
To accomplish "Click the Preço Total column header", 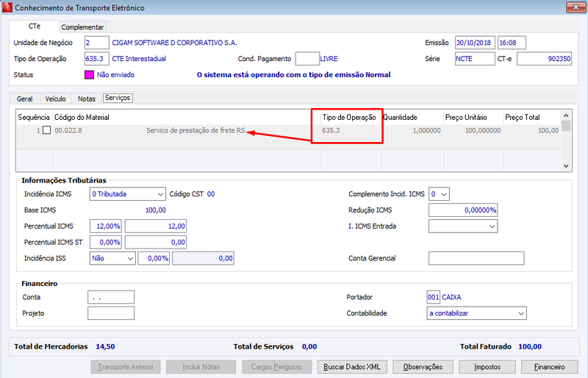I will [531, 118].
